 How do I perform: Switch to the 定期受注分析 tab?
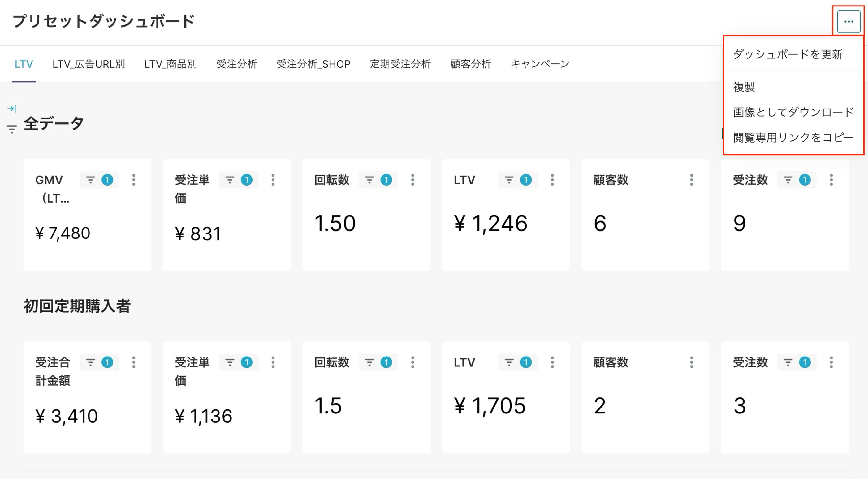point(400,64)
